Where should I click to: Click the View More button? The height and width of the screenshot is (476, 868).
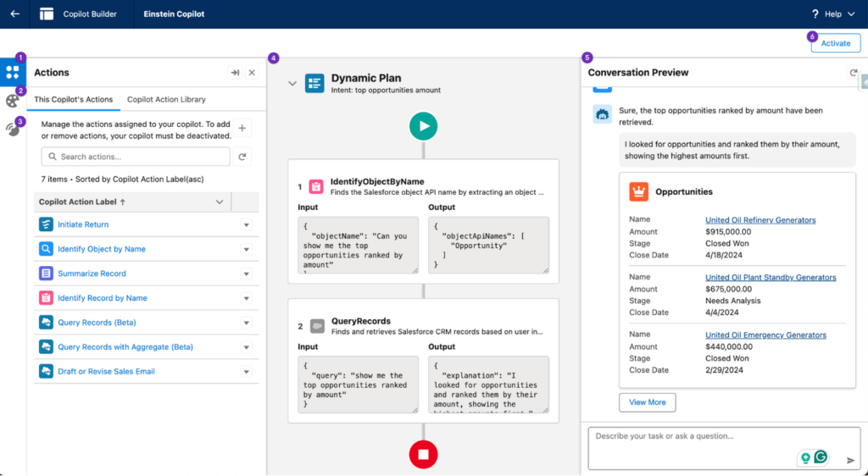647,402
